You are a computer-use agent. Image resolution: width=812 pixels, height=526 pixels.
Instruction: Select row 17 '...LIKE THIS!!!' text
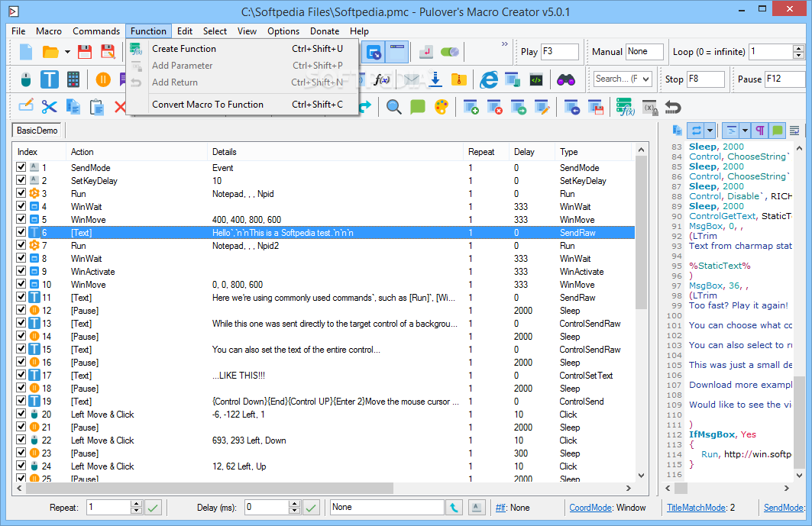pyautogui.click(x=239, y=376)
